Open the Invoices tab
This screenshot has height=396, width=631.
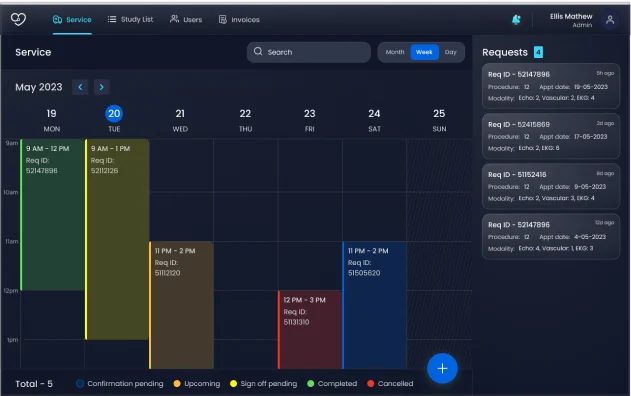click(239, 19)
